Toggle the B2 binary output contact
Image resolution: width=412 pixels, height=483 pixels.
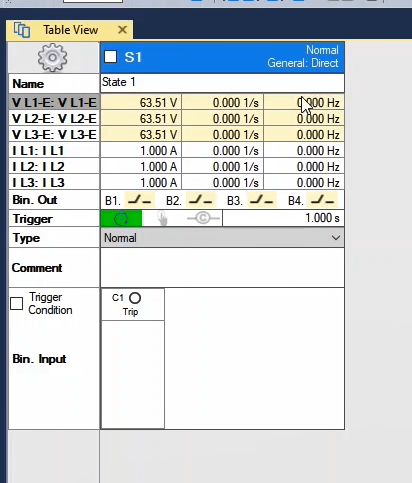201,200
